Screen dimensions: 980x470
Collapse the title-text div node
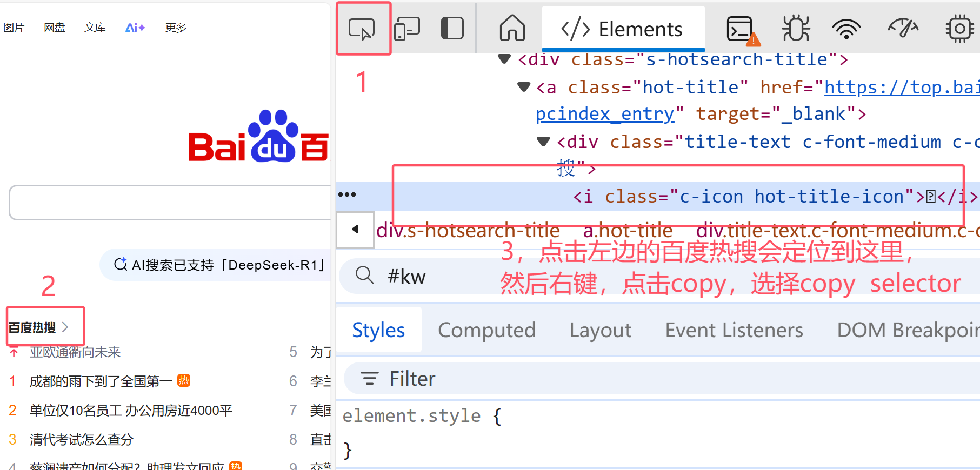543,142
